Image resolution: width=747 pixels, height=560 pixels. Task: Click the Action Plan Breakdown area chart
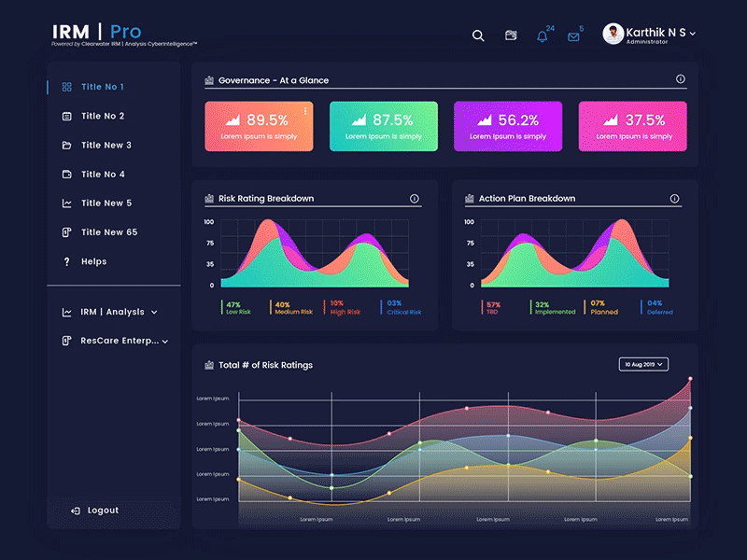point(574,253)
